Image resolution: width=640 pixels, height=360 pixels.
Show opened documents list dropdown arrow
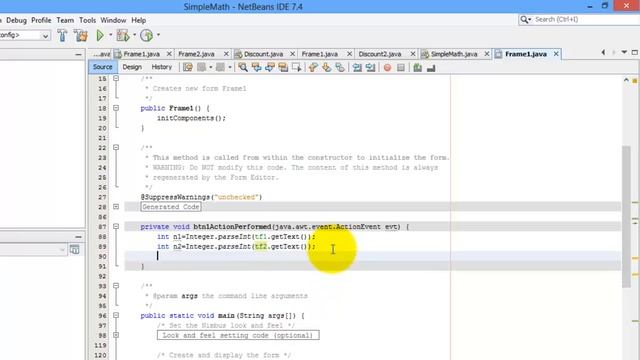(624, 52)
